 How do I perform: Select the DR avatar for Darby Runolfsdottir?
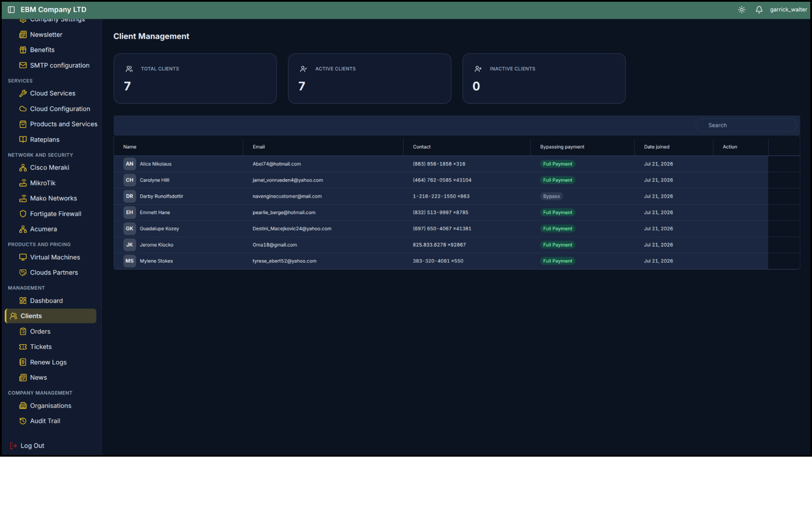[129, 196]
